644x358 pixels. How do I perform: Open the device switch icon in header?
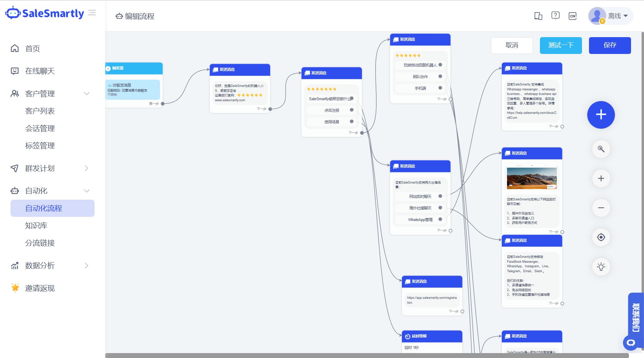coord(538,16)
